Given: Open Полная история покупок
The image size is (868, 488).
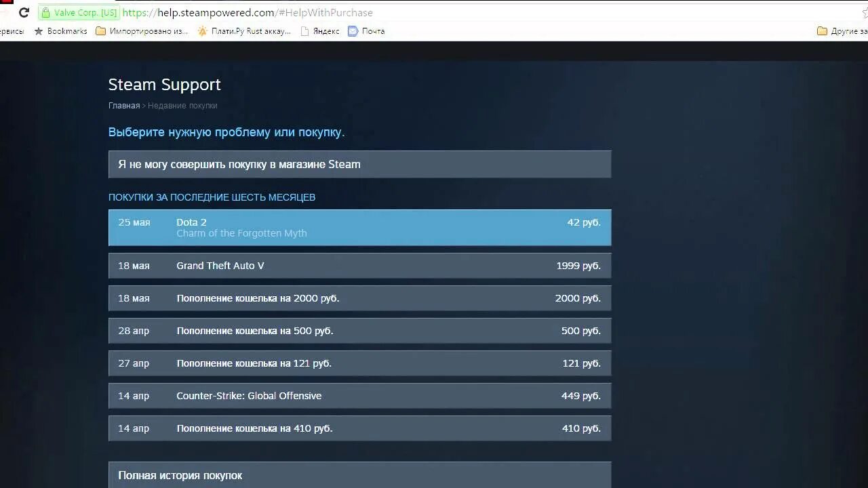Looking at the screenshot, I should click(x=359, y=475).
